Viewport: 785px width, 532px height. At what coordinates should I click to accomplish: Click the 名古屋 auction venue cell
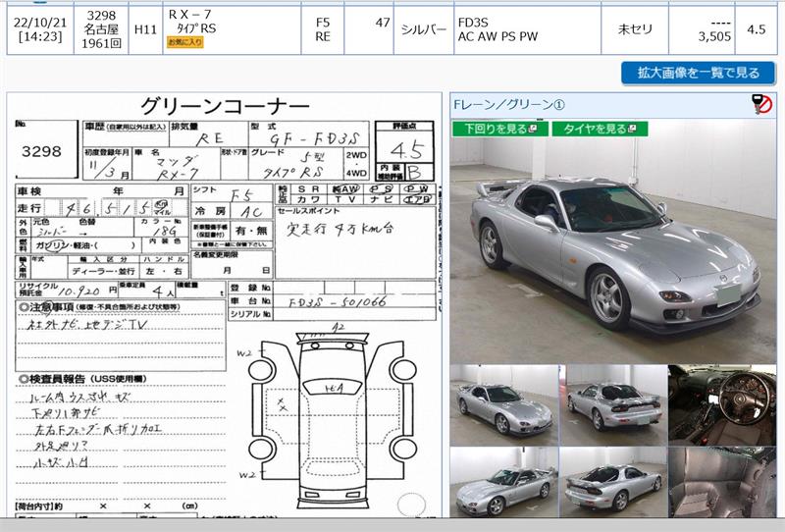click(x=101, y=29)
